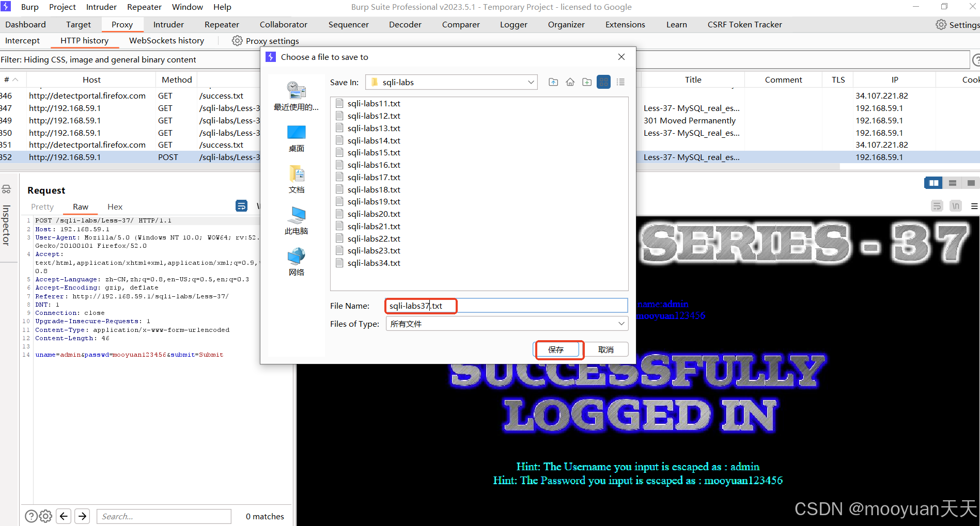
Task: Open the Project menu
Action: coord(62,7)
